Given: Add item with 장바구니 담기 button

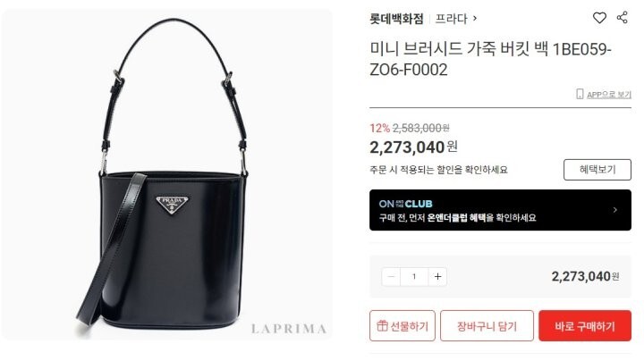Looking at the screenshot, I should [x=487, y=326].
